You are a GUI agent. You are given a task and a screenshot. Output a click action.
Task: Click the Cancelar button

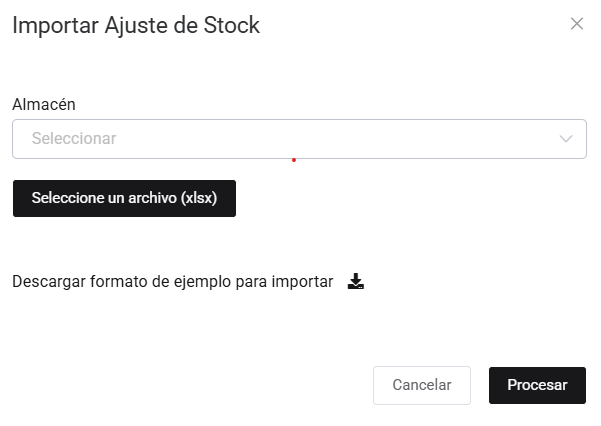[421, 385]
